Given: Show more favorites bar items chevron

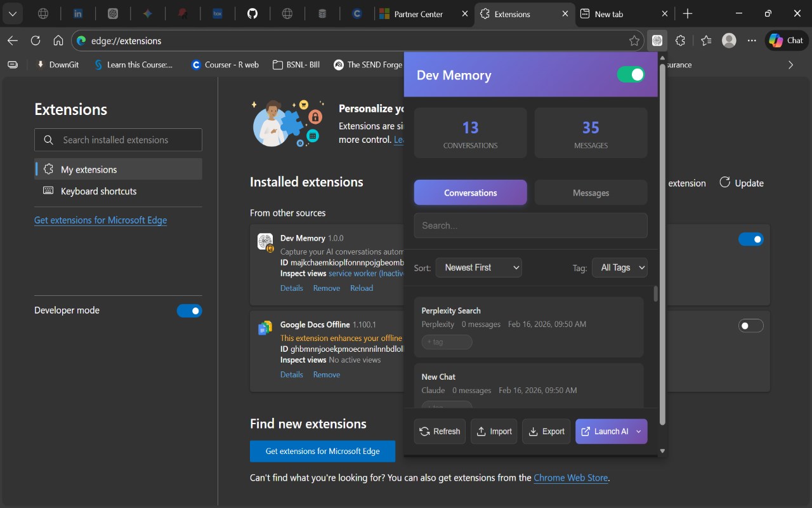Looking at the screenshot, I should (x=790, y=65).
